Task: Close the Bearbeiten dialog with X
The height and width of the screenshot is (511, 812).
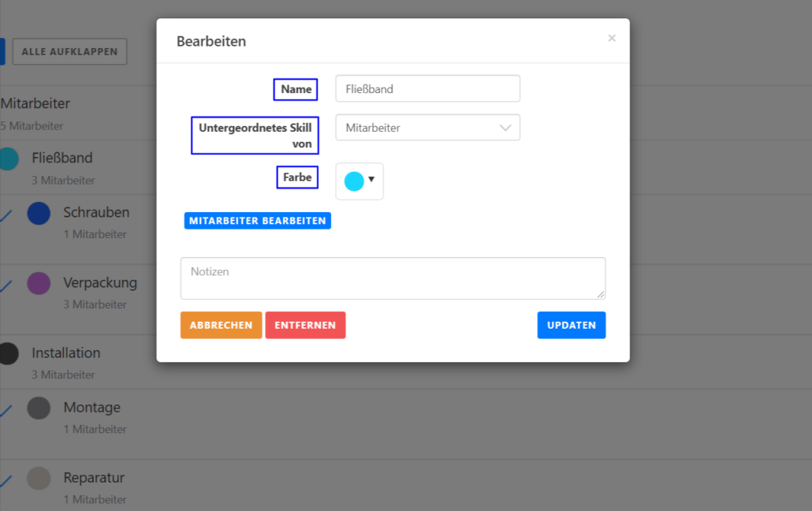Action: [612, 38]
